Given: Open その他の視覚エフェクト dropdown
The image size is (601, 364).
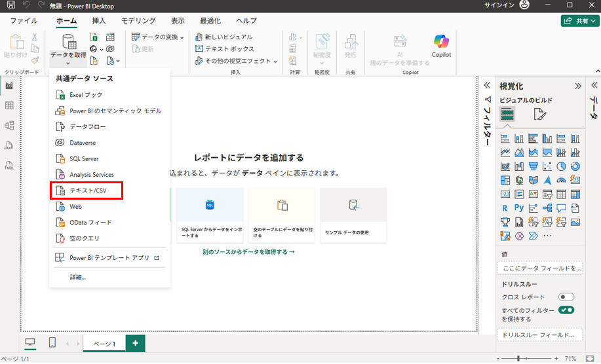Looking at the screenshot, I should (x=275, y=62).
